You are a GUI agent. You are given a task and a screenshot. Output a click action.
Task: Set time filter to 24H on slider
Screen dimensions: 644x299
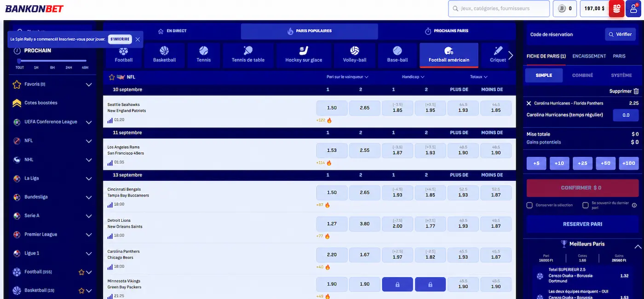[69, 68]
